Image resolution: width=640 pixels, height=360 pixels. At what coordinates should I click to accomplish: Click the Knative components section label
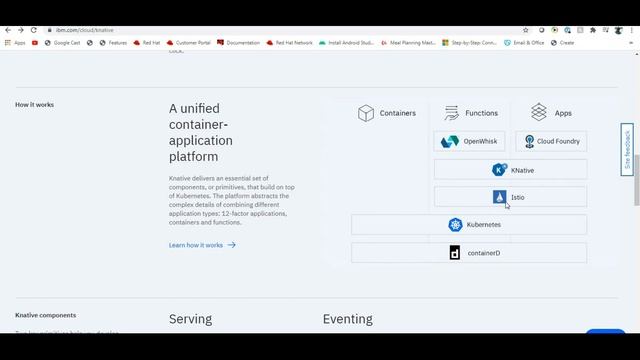coord(45,316)
